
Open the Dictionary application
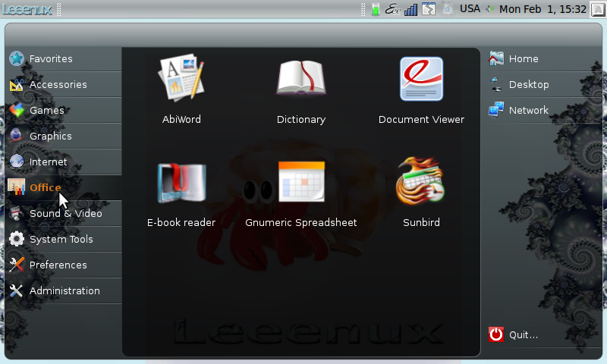click(x=301, y=91)
